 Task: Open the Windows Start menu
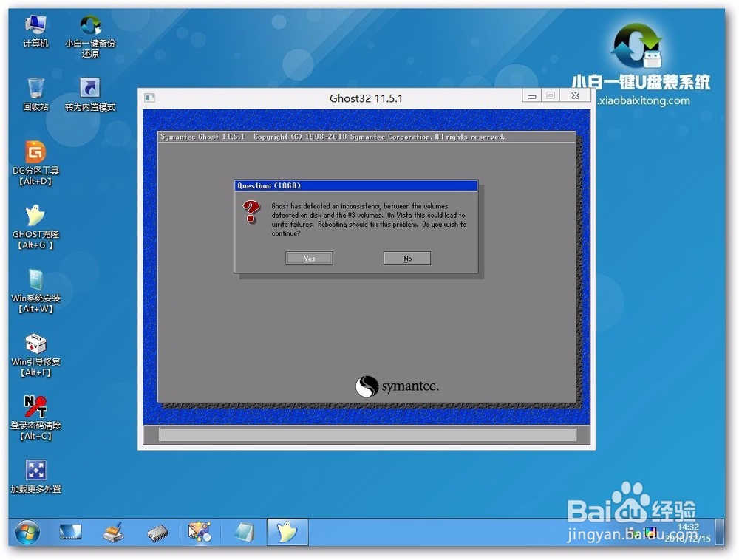click(x=27, y=532)
